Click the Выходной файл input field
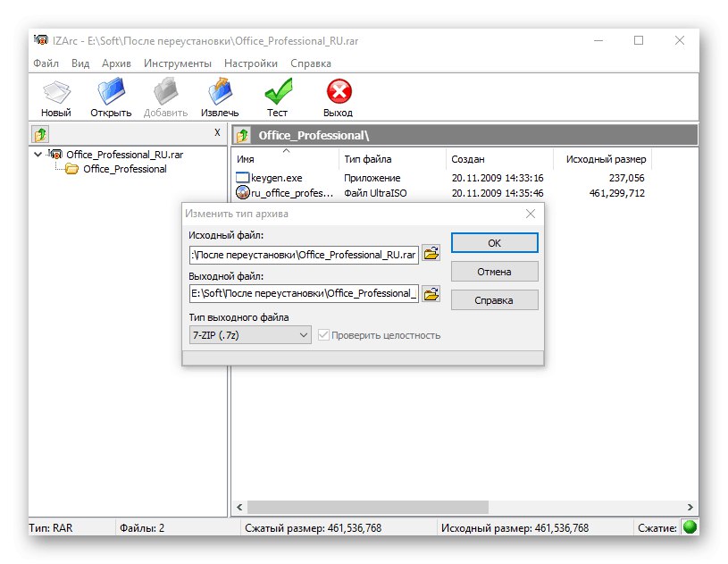The width and height of the screenshot is (728, 564). coord(304,293)
